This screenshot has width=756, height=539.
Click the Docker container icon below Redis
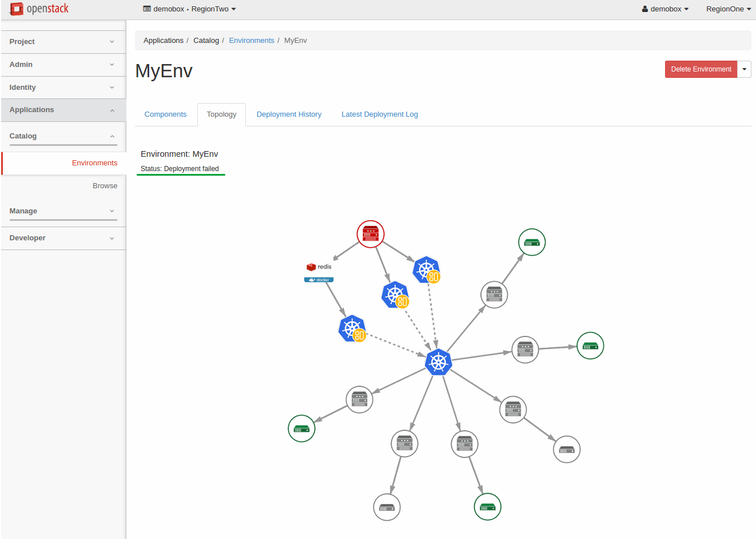point(319,280)
